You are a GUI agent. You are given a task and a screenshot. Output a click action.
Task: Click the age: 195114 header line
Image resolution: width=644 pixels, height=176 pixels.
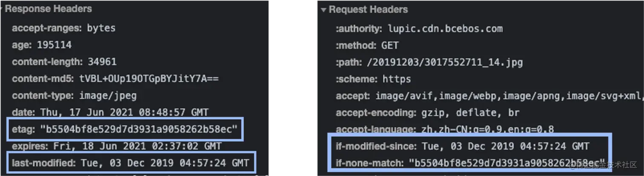[42, 45]
